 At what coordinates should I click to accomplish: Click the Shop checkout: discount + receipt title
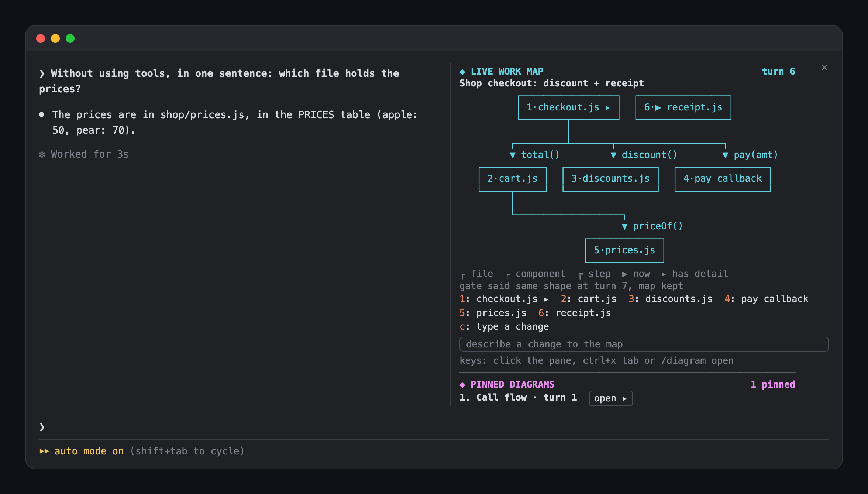[552, 83]
